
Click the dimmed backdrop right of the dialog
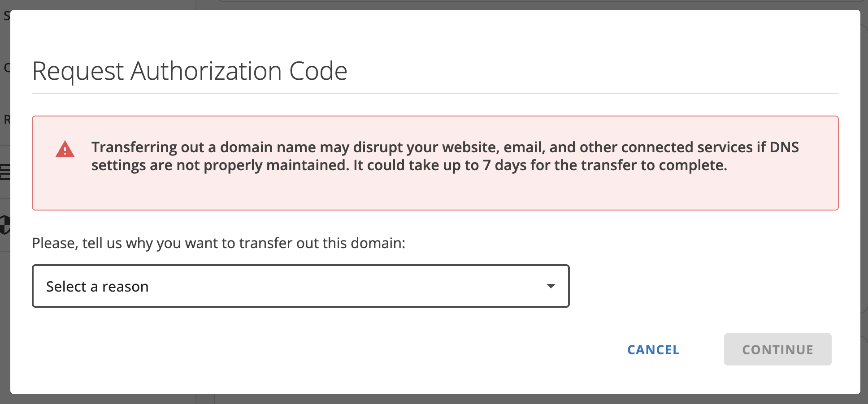click(x=864, y=202)
